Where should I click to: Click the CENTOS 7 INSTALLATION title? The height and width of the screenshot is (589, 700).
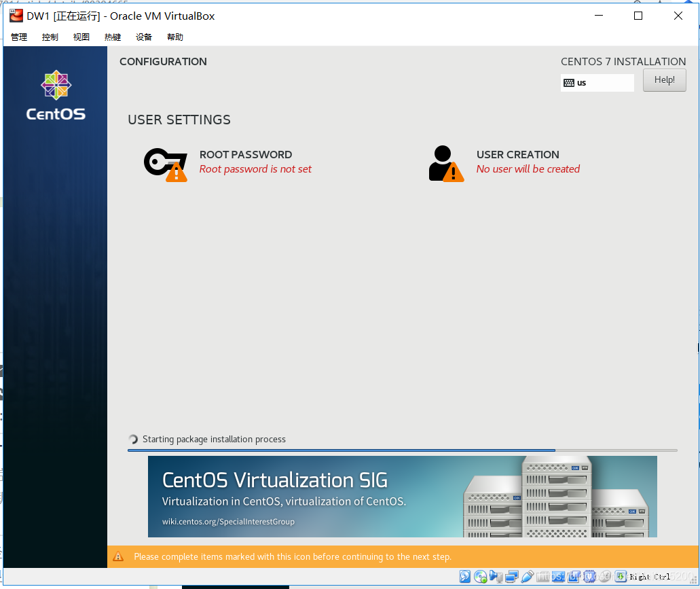pos(623,62)
